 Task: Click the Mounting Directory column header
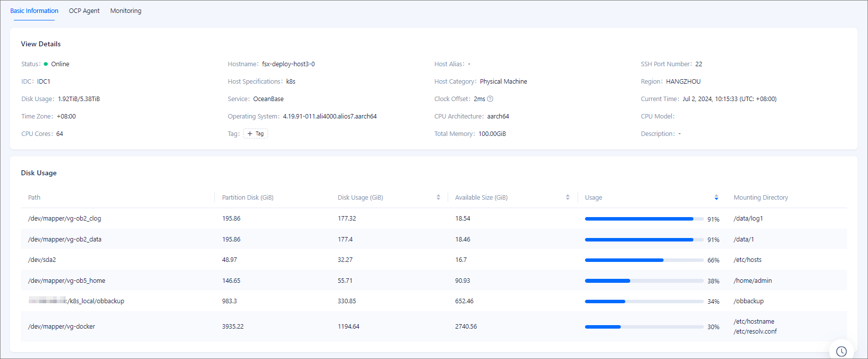point(761,198)
